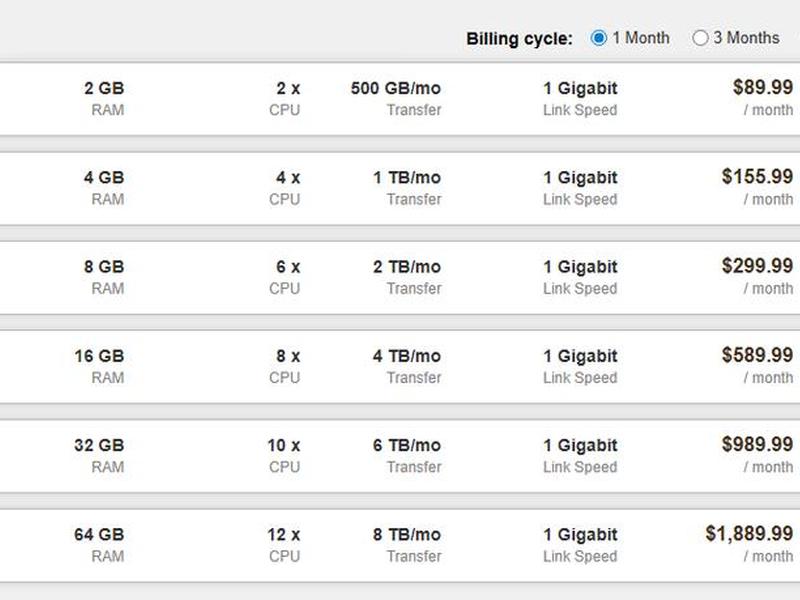Click "8 GB" RAM in the $299.99 plan
Screen dimensions: 800x600
tap(104, 267)
